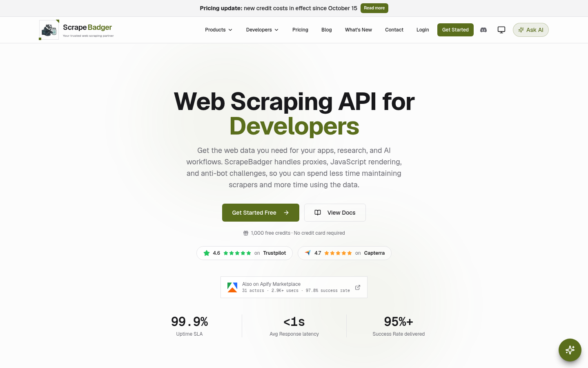
Task: Open the external link icon on Apify card
Action: point(358,287)
